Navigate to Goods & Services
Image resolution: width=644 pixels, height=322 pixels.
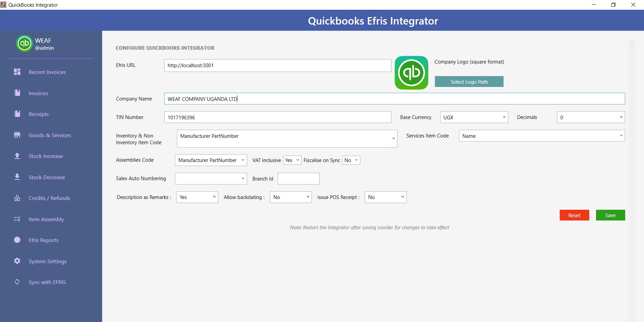pyautogui.click(x=50, y=135)
